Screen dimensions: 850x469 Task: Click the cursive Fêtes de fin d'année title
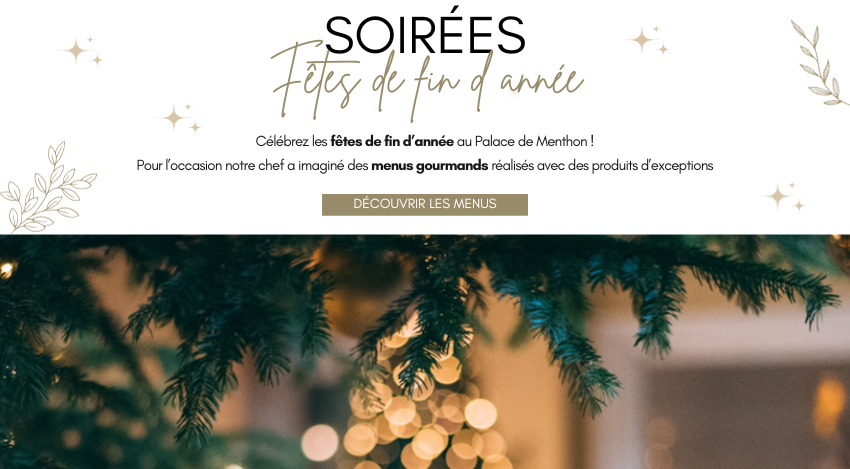click(x=427, y=83)
